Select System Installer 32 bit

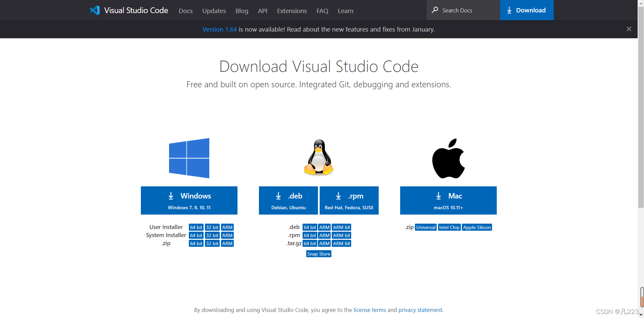[212, 235]
